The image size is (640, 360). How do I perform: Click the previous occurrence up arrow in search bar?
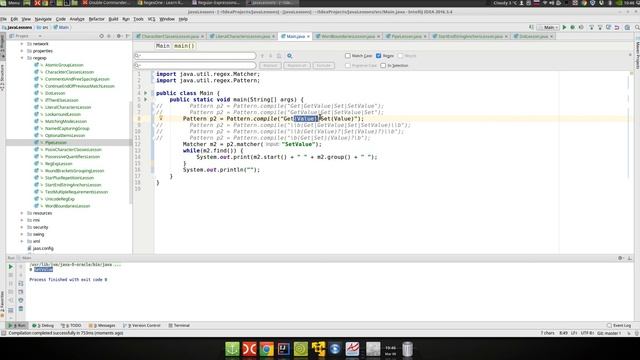coord(262,56)
